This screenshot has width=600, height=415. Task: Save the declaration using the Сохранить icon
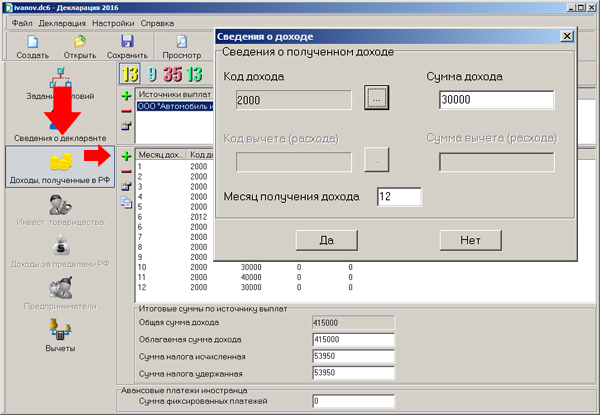(x=127, y=41)
